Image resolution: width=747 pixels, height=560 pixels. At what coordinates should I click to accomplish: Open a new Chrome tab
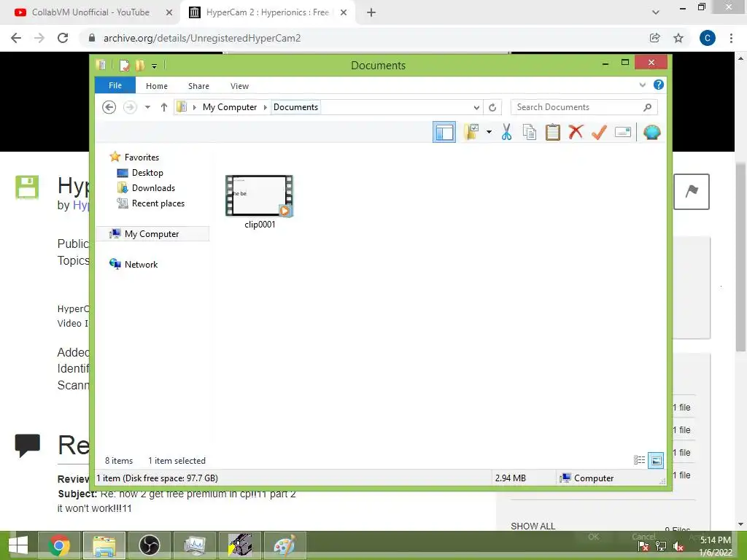pos(371,13)
